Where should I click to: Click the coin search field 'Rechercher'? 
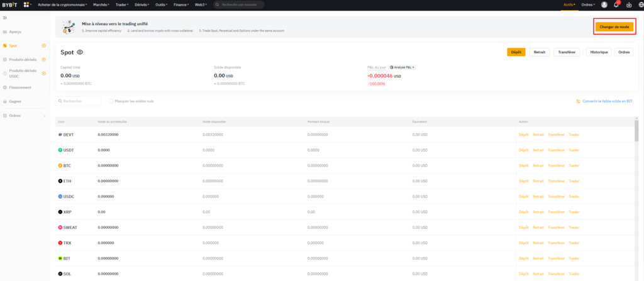79,101
